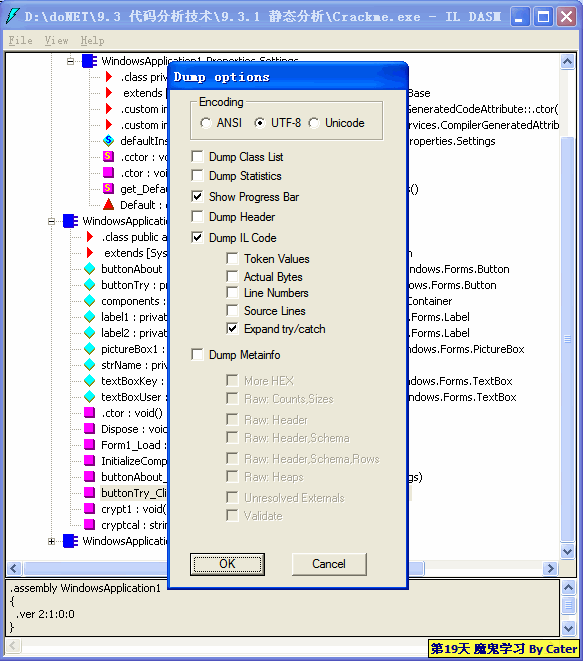Enable Line Numbers checkbox
583x661 pixels.
(232, 293)
